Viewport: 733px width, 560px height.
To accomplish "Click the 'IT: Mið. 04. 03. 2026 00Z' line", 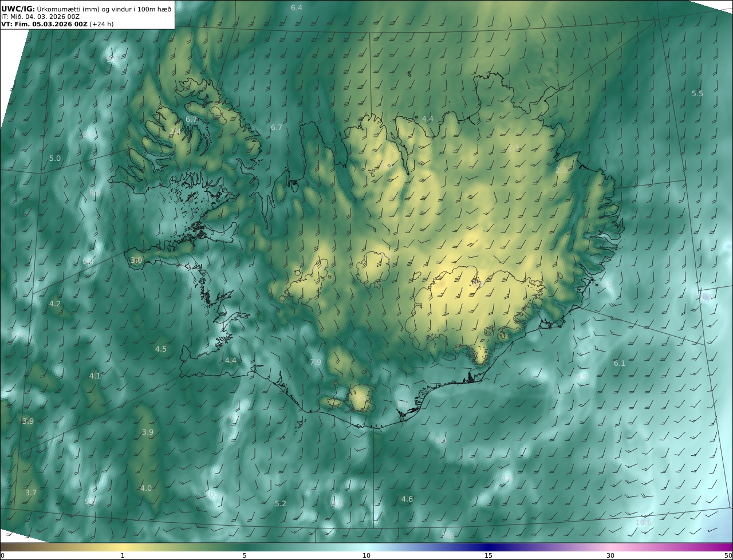I will pyautogui.click(x=40, y=17).
